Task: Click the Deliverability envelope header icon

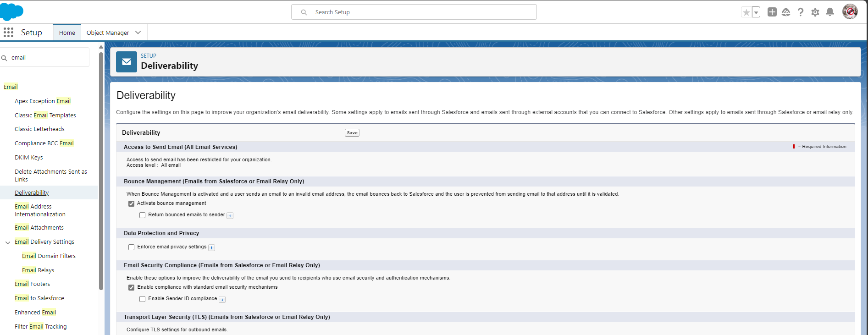Action: pyautogui.click(x=127, y=62)
